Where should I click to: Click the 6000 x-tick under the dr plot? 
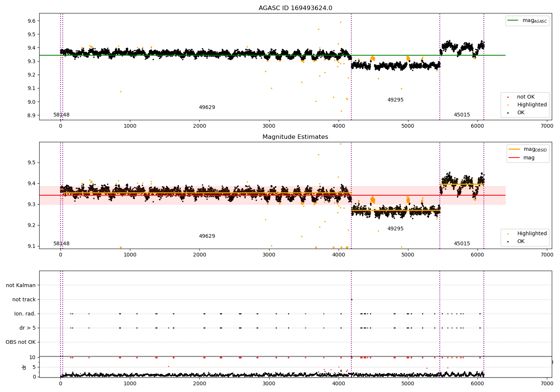coord(477,383)
